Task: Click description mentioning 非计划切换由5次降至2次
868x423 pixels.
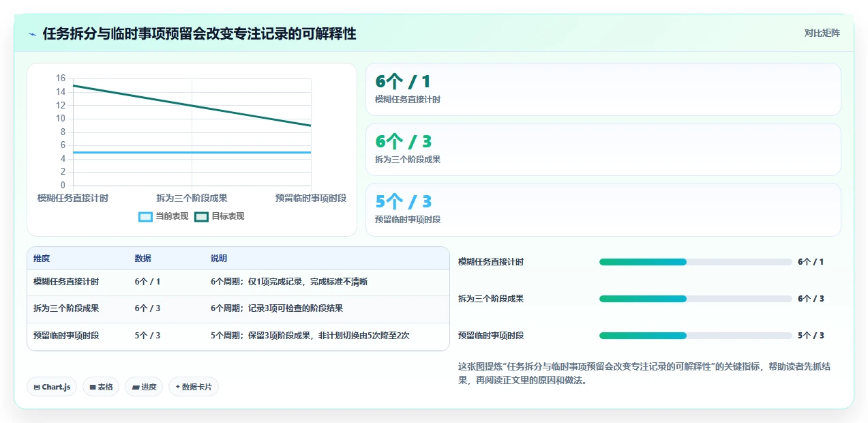Action: click(x=310, y=336)
